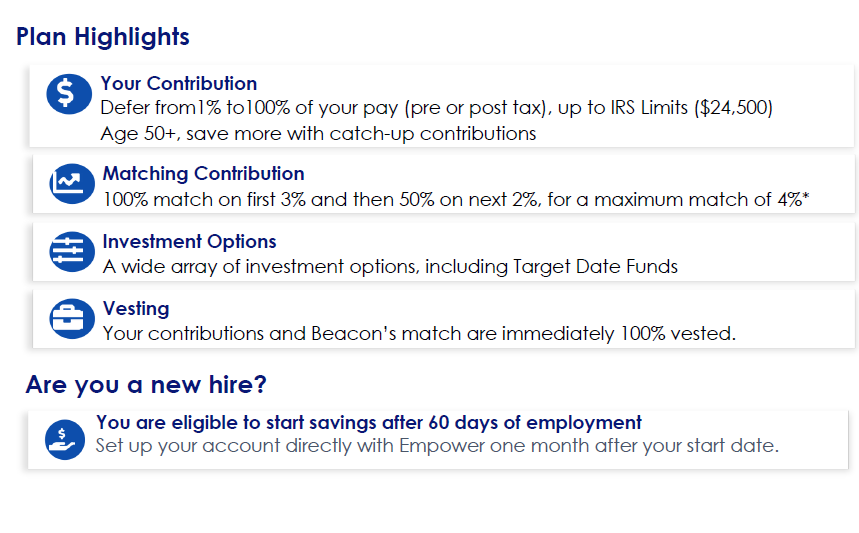Click the Vesting briefcase icon

coord(72,319)
